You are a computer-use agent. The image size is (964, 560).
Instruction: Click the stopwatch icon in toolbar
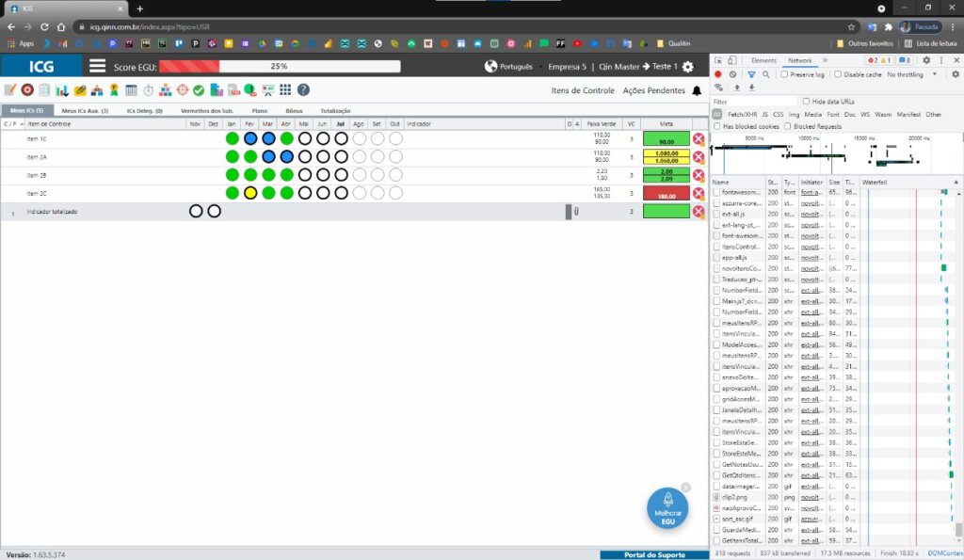click(148, 89)
